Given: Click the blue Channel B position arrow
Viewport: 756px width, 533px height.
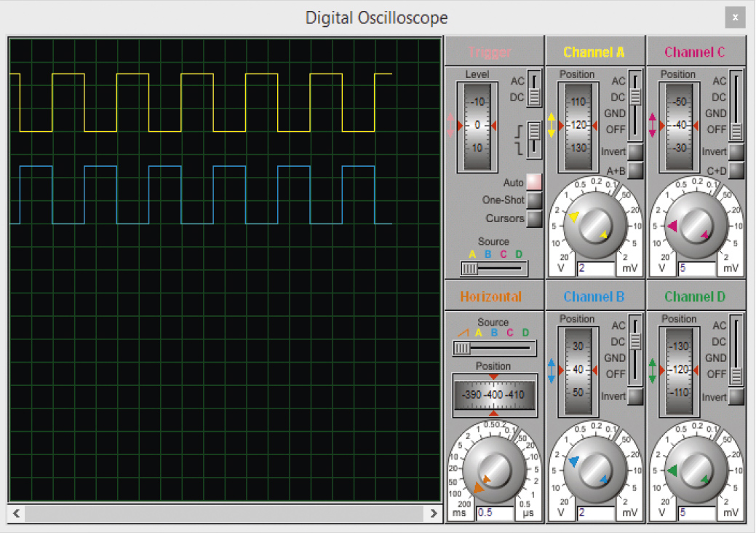Looking at the screenshot, I should point(552,371).
